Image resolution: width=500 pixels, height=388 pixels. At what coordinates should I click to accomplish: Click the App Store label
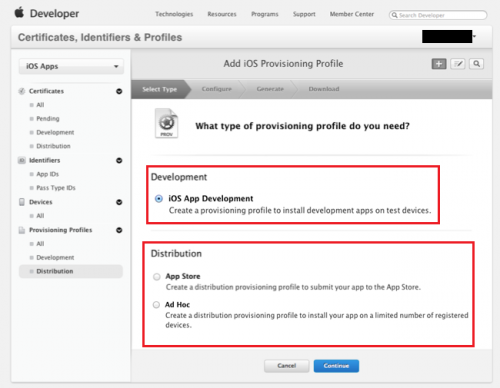tap(183, 276)
